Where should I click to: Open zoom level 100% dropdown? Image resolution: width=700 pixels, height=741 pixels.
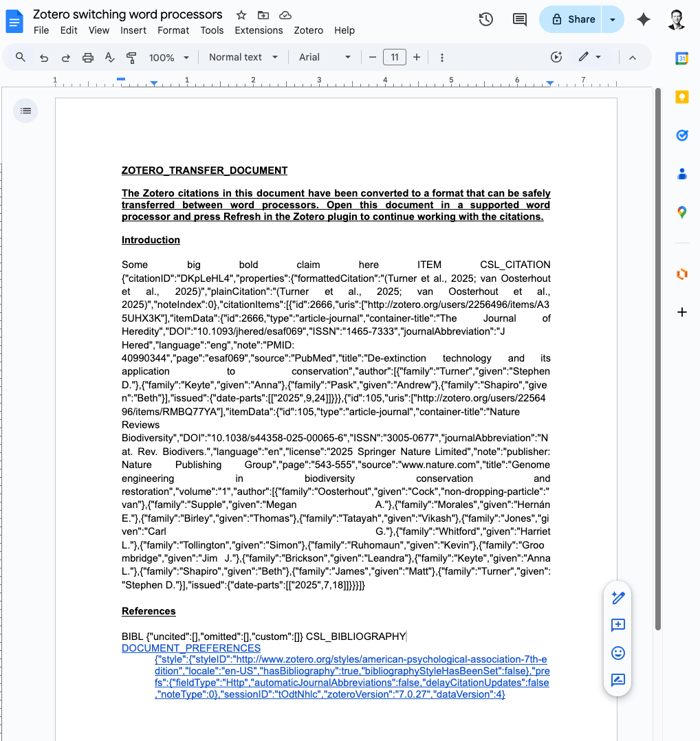click(x=168, y=58)
